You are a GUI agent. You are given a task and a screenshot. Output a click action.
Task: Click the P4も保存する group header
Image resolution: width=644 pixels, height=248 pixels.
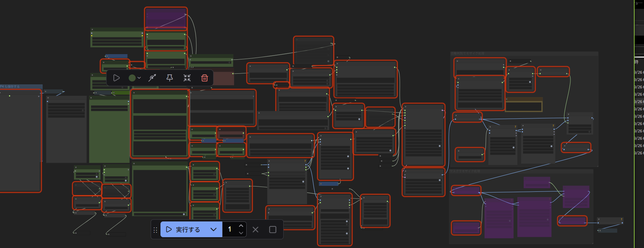(x=10, y=86)
